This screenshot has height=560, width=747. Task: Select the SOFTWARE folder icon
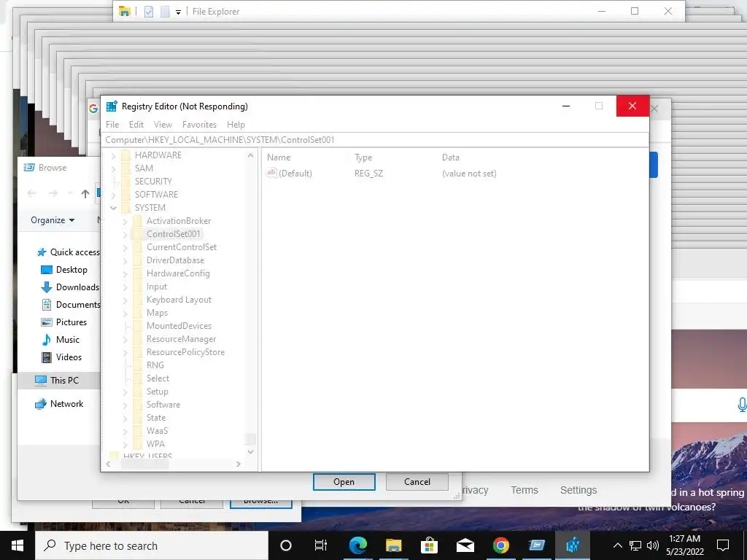[x=126, y=194]
